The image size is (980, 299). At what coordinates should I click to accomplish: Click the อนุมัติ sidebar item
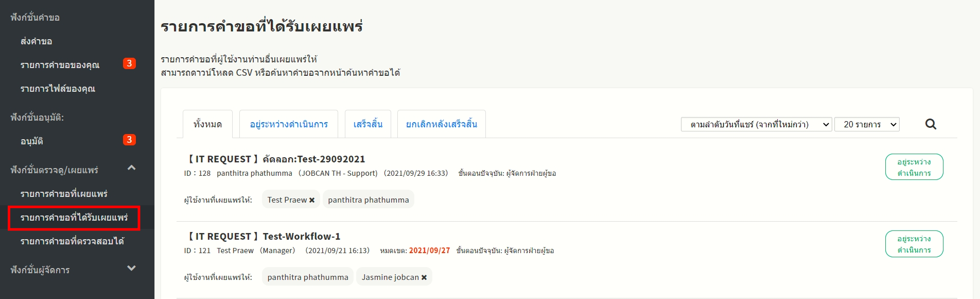pyautogui.click(x=32, y=141)
